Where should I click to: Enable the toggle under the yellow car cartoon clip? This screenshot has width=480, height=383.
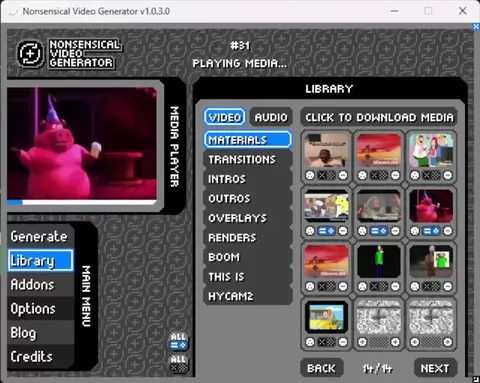327,342
